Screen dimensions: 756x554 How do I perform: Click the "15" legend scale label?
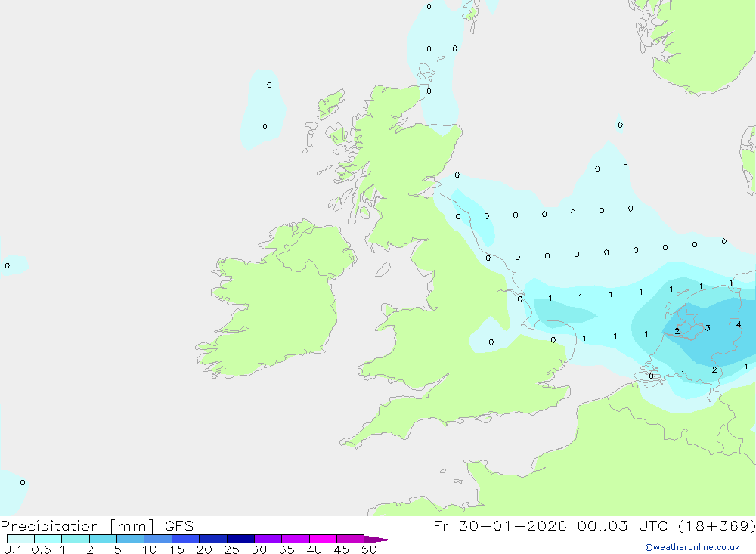click(x=177, y=549)
